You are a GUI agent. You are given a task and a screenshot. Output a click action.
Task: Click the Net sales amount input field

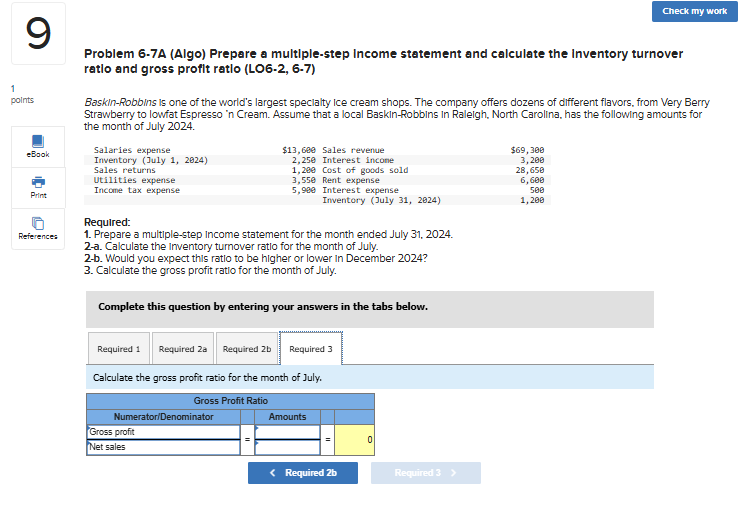[x=287, y=447]
